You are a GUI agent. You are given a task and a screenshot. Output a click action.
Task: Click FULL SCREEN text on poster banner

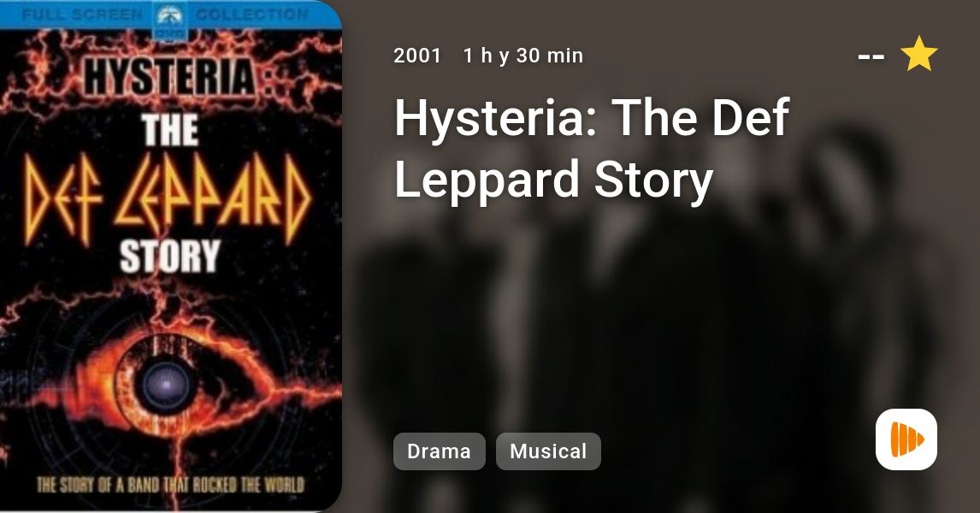[x=82, y=15]
